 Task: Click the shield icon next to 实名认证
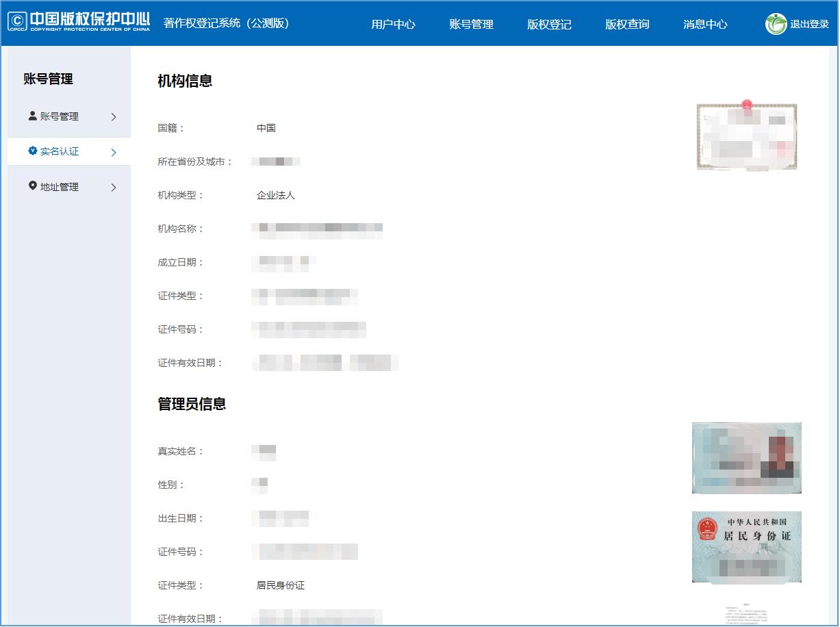[x=31, y=152]
